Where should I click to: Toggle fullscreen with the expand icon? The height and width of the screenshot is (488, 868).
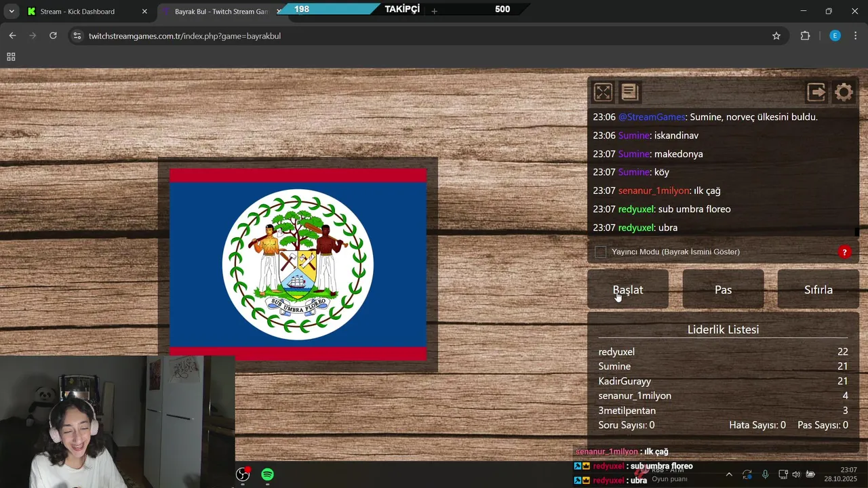[603, 92]
